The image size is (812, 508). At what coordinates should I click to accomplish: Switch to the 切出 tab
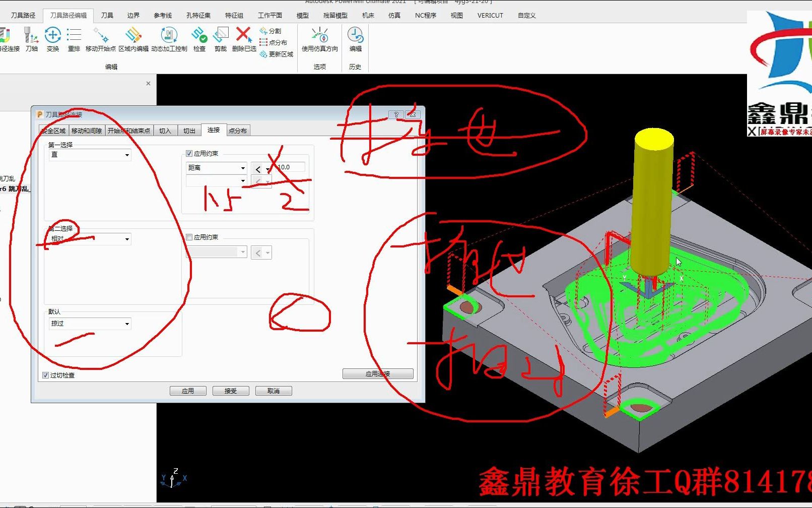pos(189,131)
